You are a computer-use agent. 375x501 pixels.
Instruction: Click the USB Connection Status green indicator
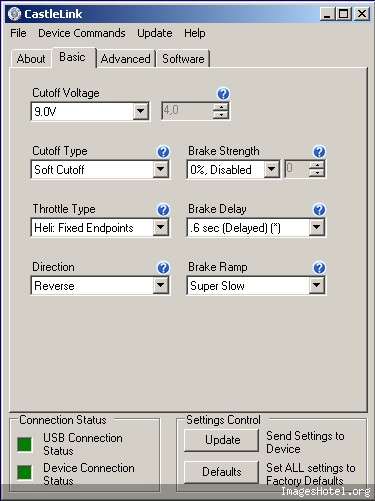tap(25, 444)
